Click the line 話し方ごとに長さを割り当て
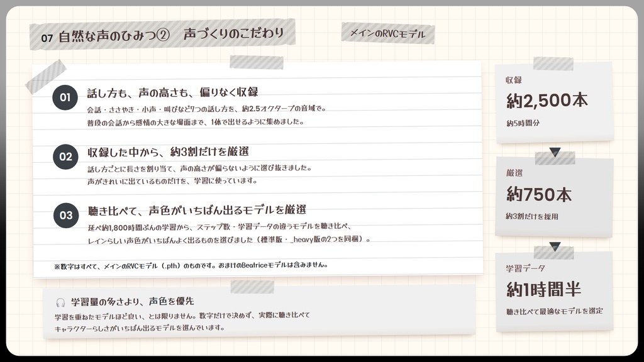Image resolution: width=644 pixels, height=362 pixels. (x=199, y=168)
